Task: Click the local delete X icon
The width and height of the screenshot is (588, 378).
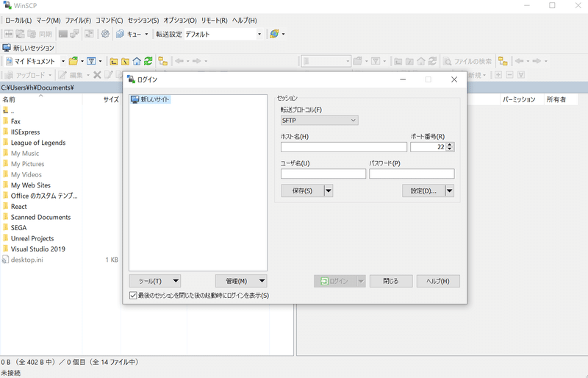Action: click(97, 75)
